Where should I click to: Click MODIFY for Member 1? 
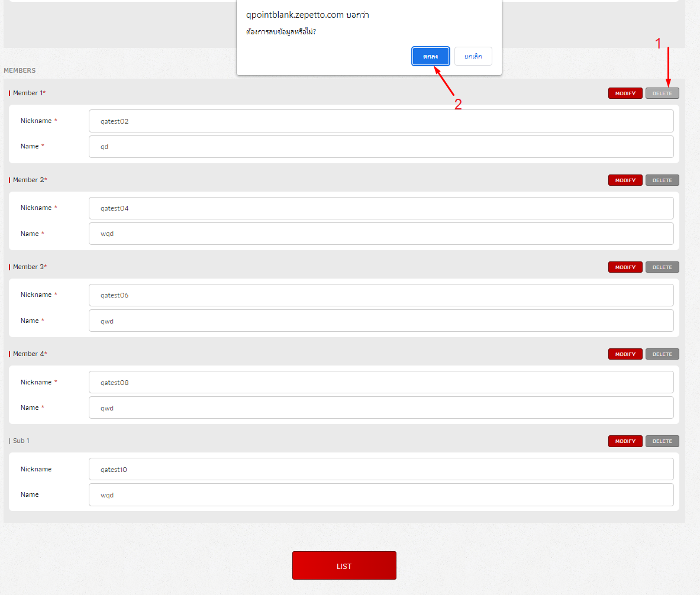625,93
